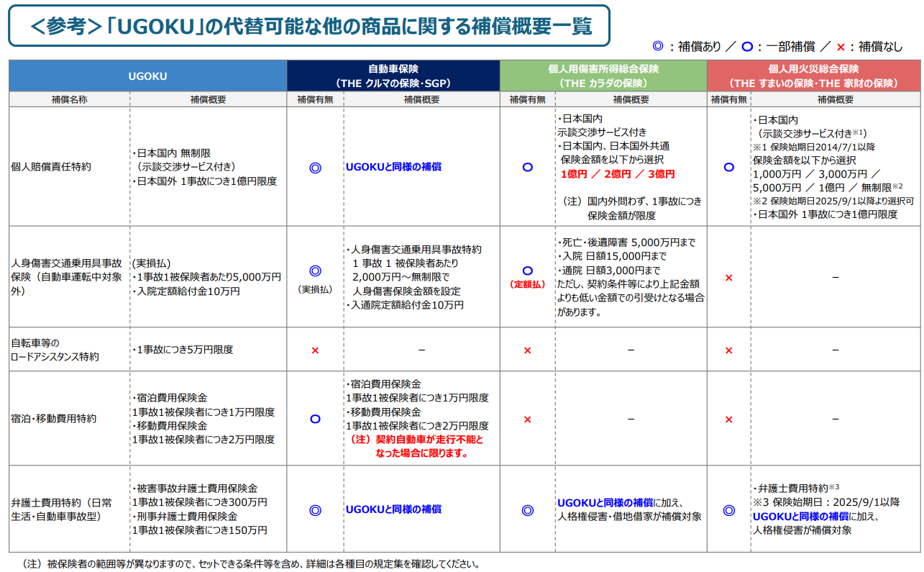Click the page title about UGOKU 代替可能な他の商品
This screenshot has height=572, width=924.
tap(309, 27)
